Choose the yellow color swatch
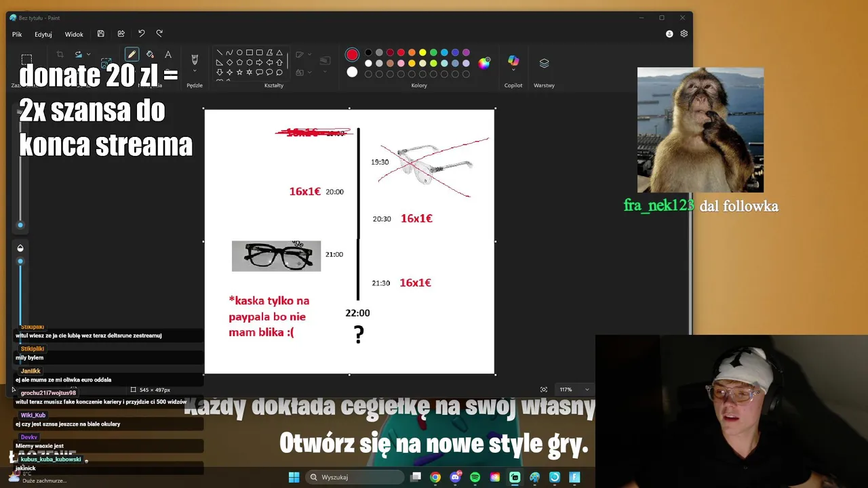The image size is (868, 488). tap(422, 52)
